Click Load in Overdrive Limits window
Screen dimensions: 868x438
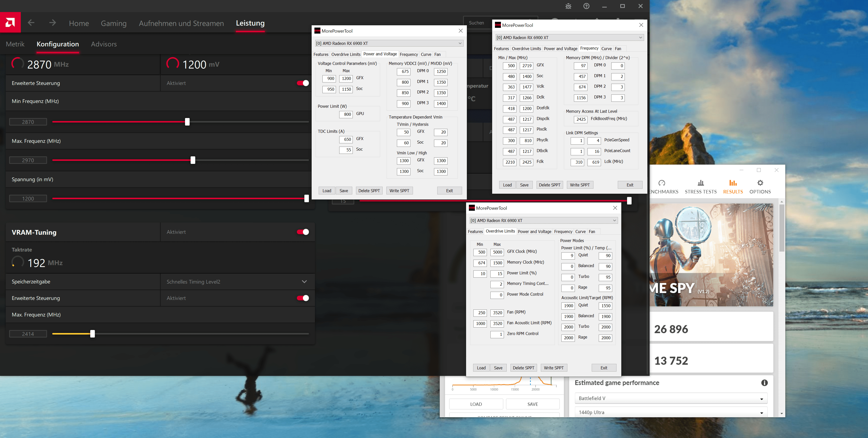click(x=481, y=368)
